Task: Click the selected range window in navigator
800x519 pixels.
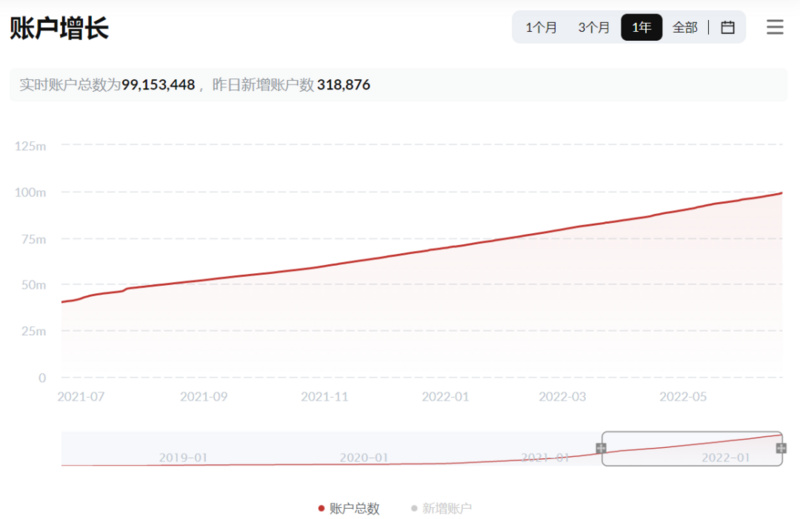Action: 692,449
